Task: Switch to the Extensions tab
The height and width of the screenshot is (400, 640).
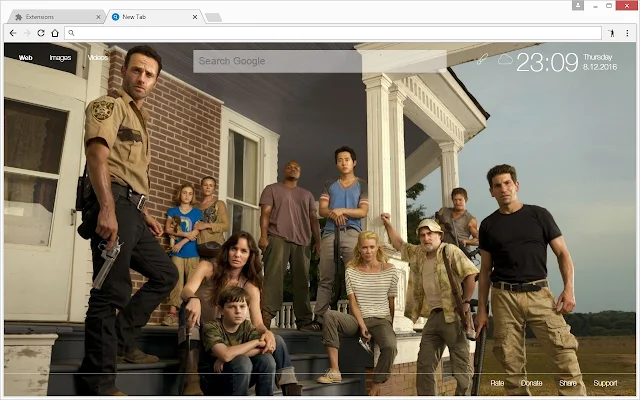Action: 56,17
